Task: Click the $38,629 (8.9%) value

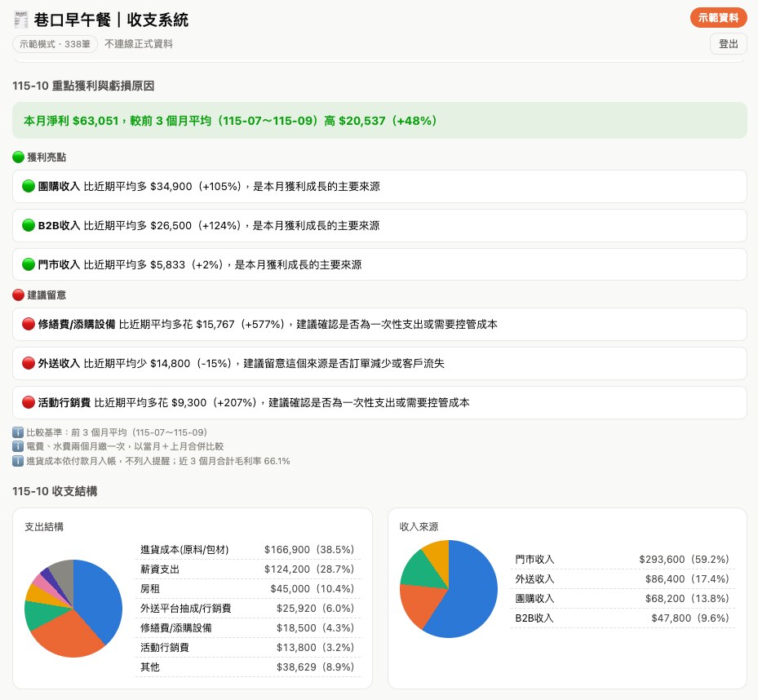Action: (315, 667)
